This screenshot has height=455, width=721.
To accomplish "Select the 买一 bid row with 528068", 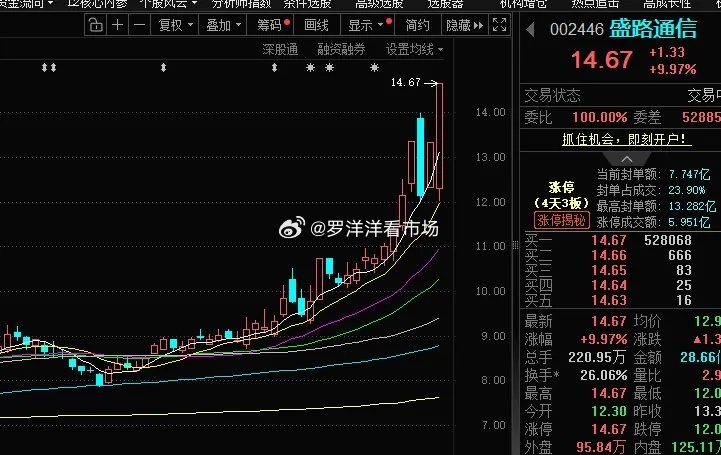I will pyautogui.click(x=620, y=240).
